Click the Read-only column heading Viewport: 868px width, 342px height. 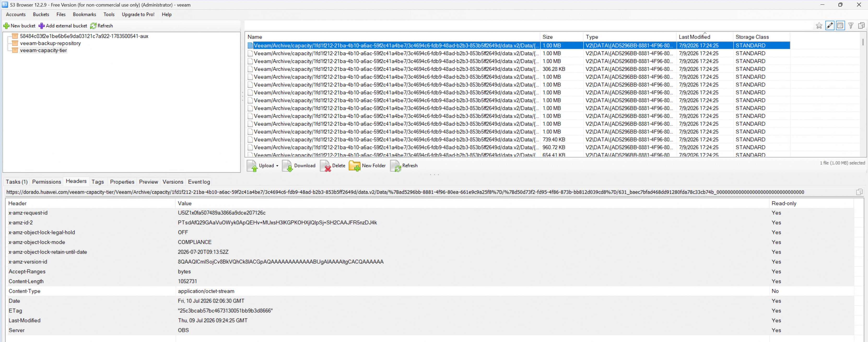click(811, 204)
